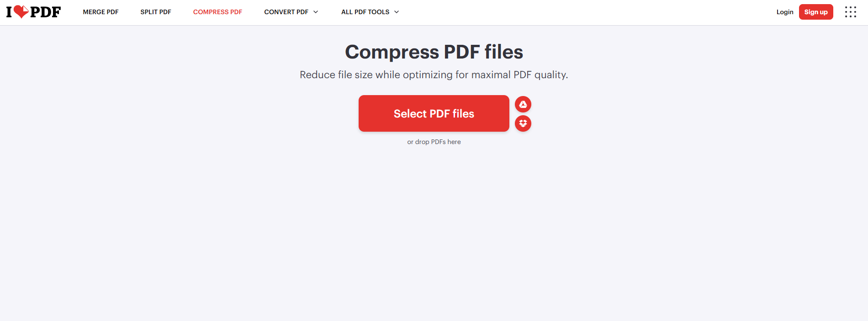
Task: Select the cloud upload icon next to the button
Action: pos(523,104)
